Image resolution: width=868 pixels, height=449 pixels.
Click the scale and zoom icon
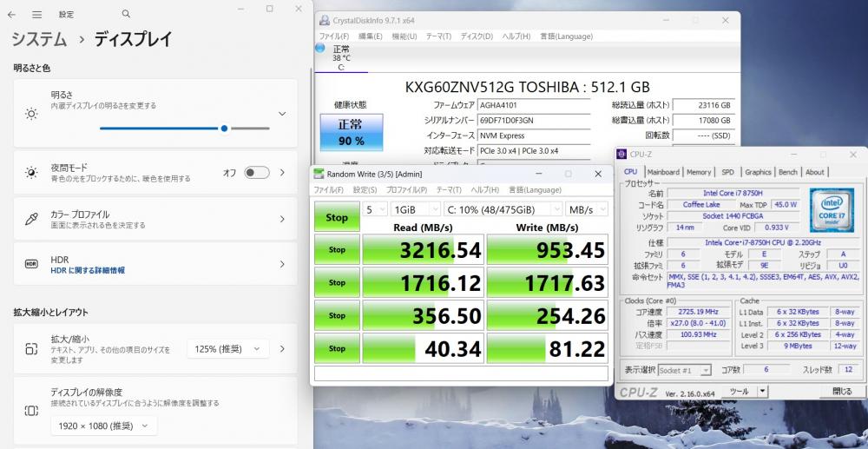pyautogui.click(x=31, y=349)
